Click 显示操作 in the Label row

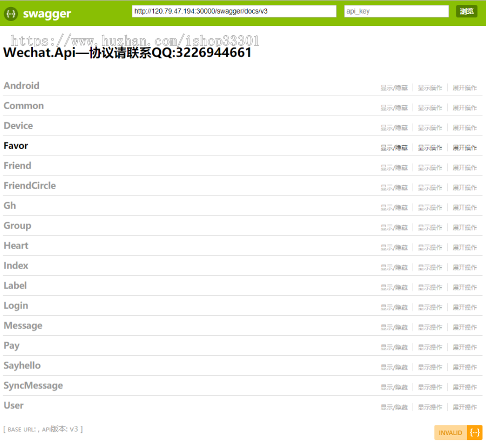click(430, 288)
